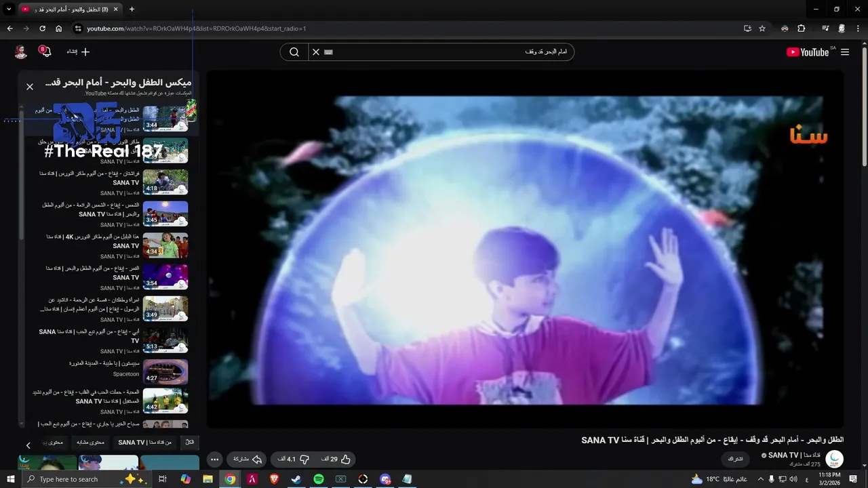Select the first chip in filter row
This screenshot has height=488, width=868.
[x=190, y=442]
